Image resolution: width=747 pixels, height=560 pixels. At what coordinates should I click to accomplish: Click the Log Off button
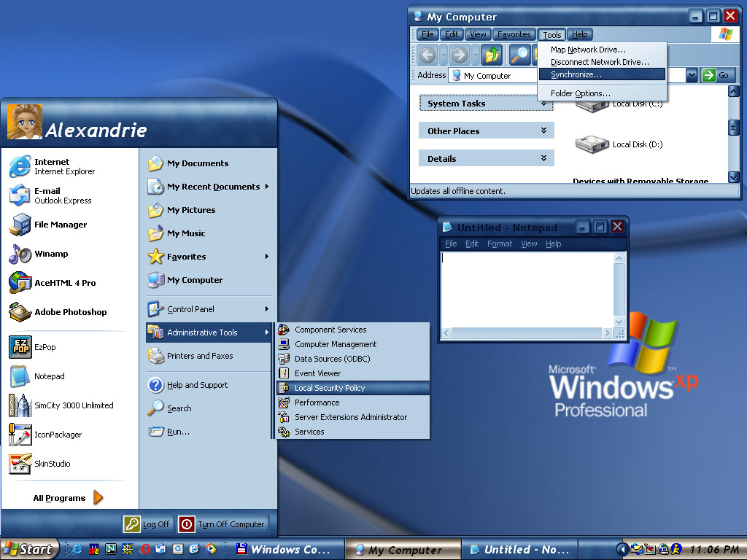click(147, 524)
